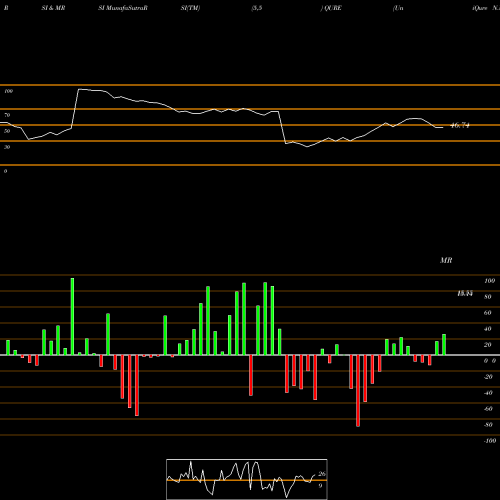Screen dimensions: 500x500
Task: Click the MR axis label -60
Action: (x=488, y=409)
